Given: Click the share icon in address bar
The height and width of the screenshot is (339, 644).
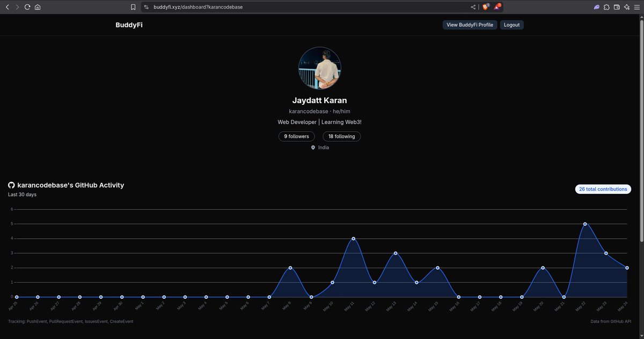Looking at the screenshot, I should [473, 7].
